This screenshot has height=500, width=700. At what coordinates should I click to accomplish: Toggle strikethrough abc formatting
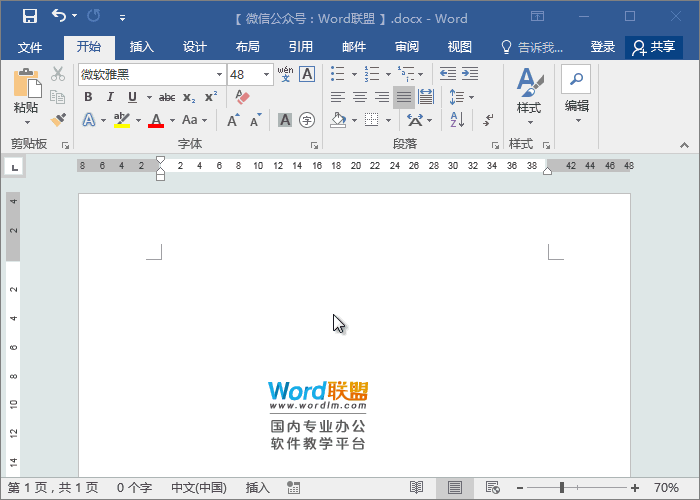click(167, 97)
